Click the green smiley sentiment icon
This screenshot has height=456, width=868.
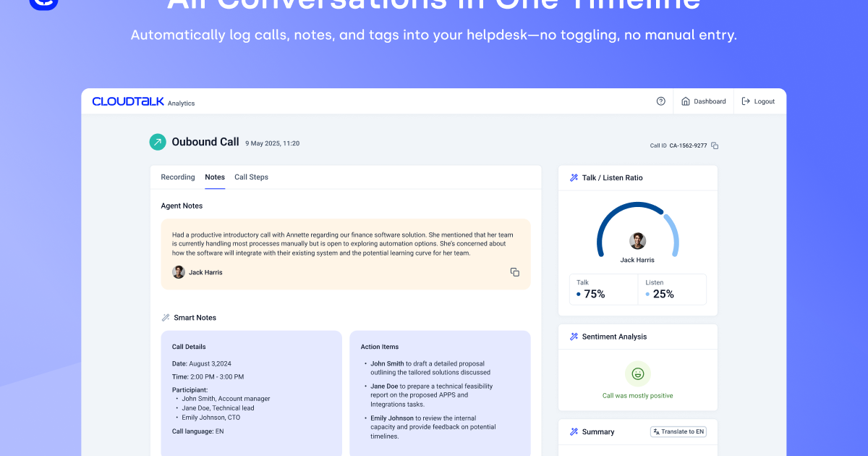point(637,375)
